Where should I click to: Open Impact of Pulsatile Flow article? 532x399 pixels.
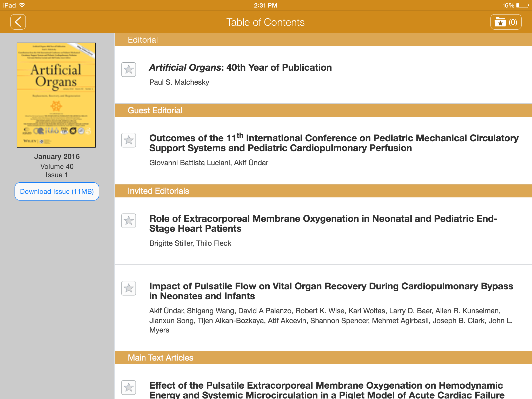tap(331, 291)
